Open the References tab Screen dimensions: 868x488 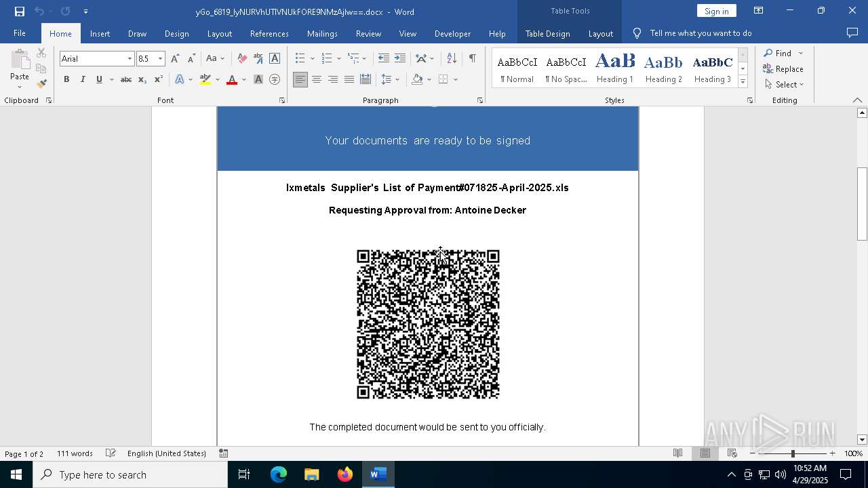tap(269, 33)
